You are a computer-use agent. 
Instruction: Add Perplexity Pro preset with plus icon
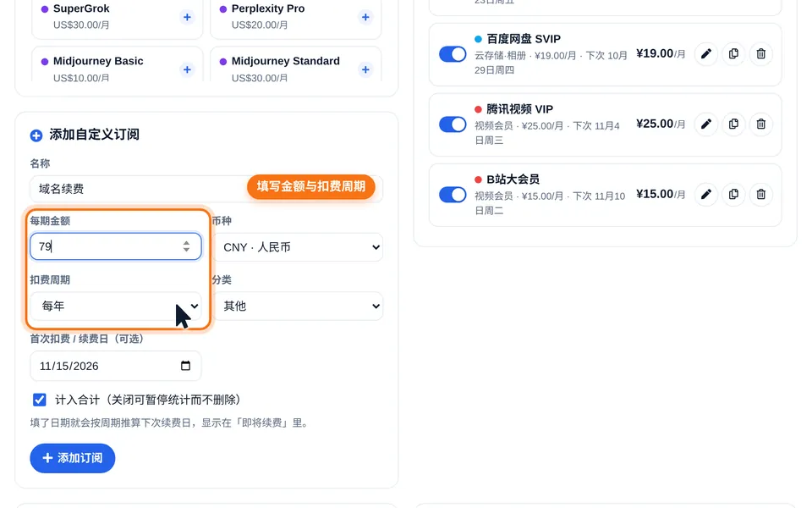click(365, 17)
